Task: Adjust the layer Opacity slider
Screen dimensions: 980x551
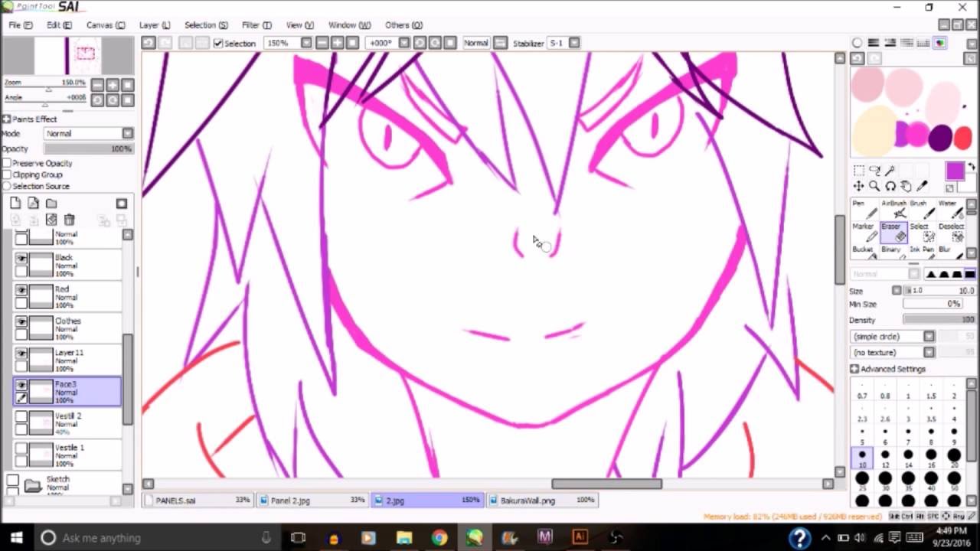Action: coord(88,148)
